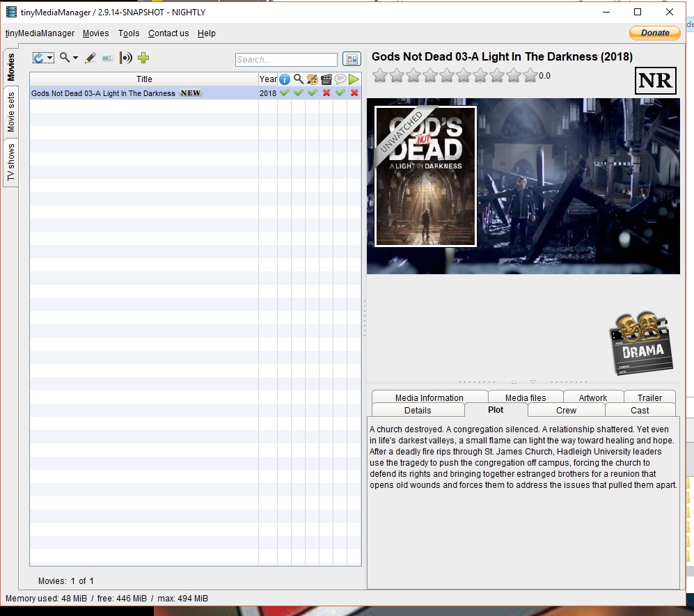Toggle the extended filter panel button
This screenshot has width=694, height=616.
pos(352,59)
